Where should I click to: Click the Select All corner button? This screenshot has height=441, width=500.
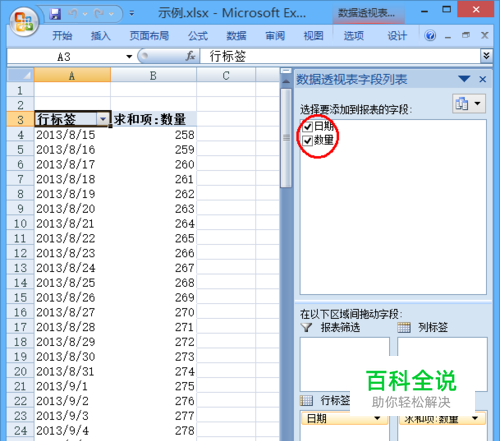pyautogui.click(x=20, y=75)
